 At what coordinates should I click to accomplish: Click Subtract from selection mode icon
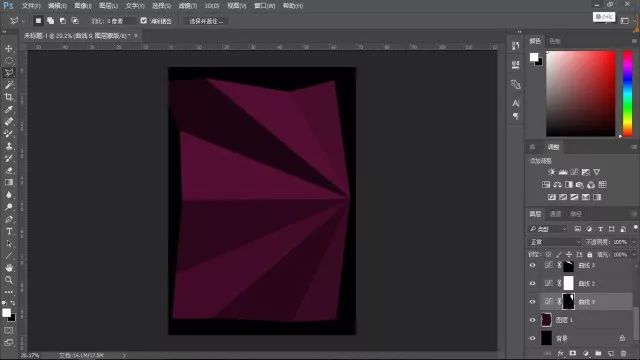(63, 20)
